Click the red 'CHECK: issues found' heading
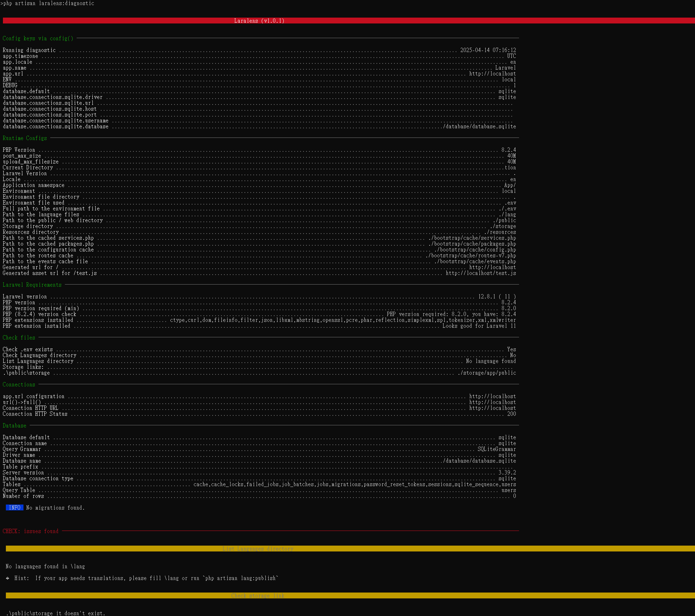The width and height of the screenshot is (695, 616). tap(30, 531)
